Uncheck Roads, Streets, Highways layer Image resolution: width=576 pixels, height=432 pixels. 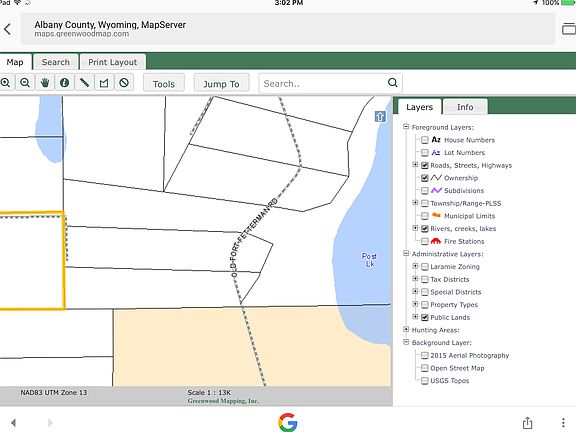(425, 165)
